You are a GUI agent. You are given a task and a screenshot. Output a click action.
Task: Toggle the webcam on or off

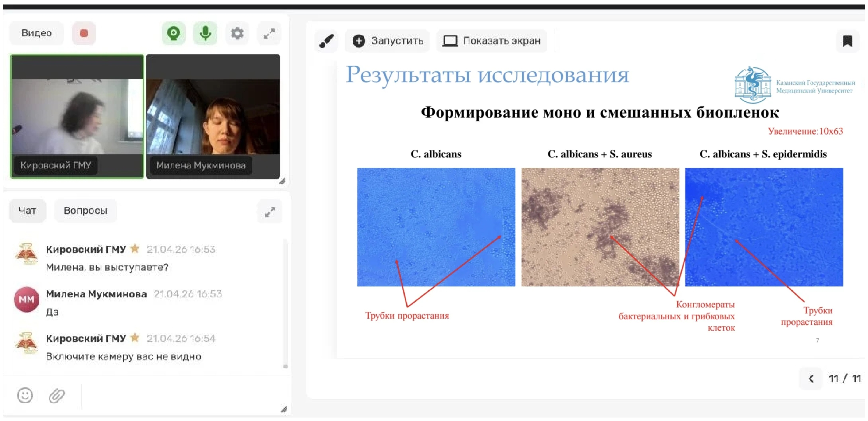pos(174,33)
